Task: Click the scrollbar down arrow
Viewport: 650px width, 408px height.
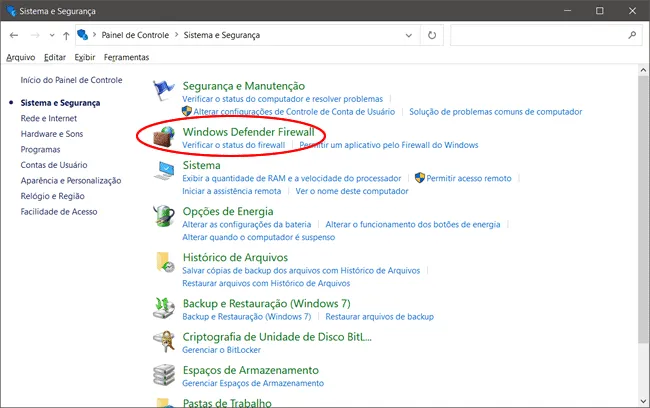Action: point(643,401)
